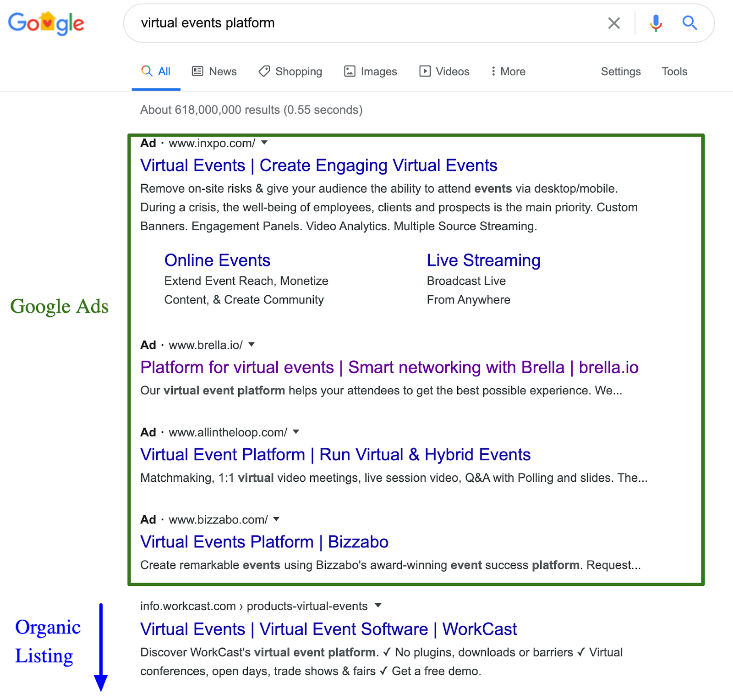Open the search Tools menu
The height and width of the screenshot is (700, 733).
point(674,72)
